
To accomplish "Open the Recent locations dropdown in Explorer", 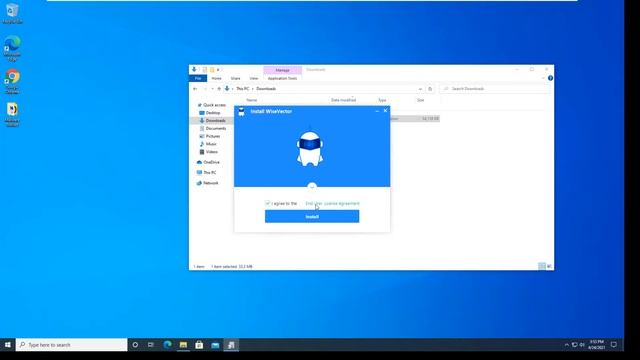I will click(212, 89).
